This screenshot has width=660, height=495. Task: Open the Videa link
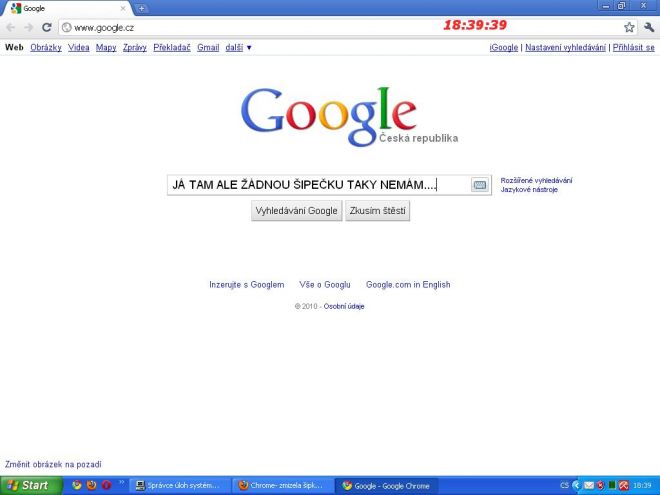(x=79, y=48)
